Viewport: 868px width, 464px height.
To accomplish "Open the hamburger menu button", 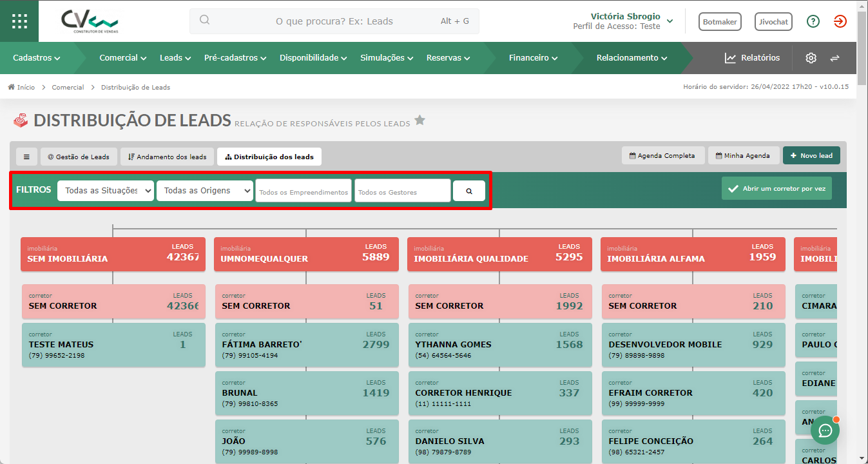I will point(26,157).
